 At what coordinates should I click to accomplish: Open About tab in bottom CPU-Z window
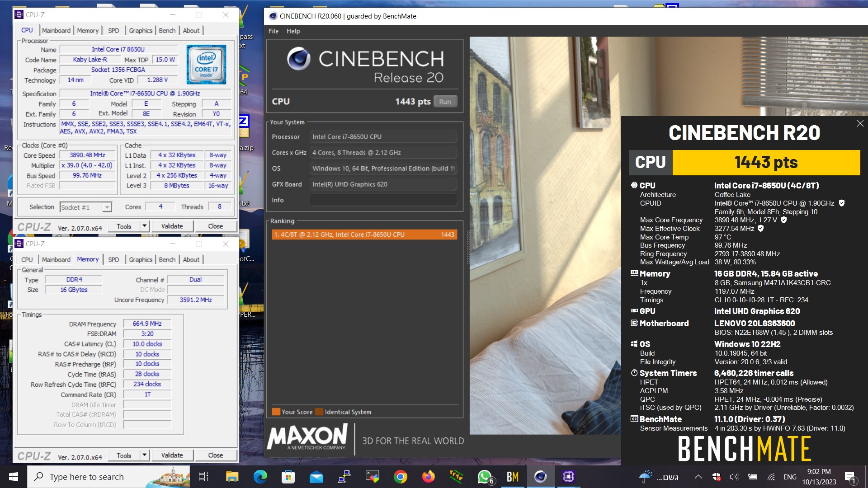[191, 259]
